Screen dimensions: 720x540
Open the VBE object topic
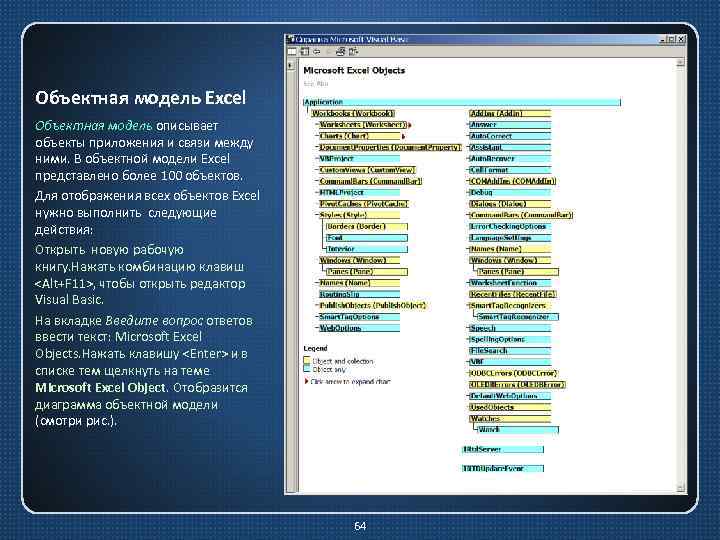pos(510,362)
